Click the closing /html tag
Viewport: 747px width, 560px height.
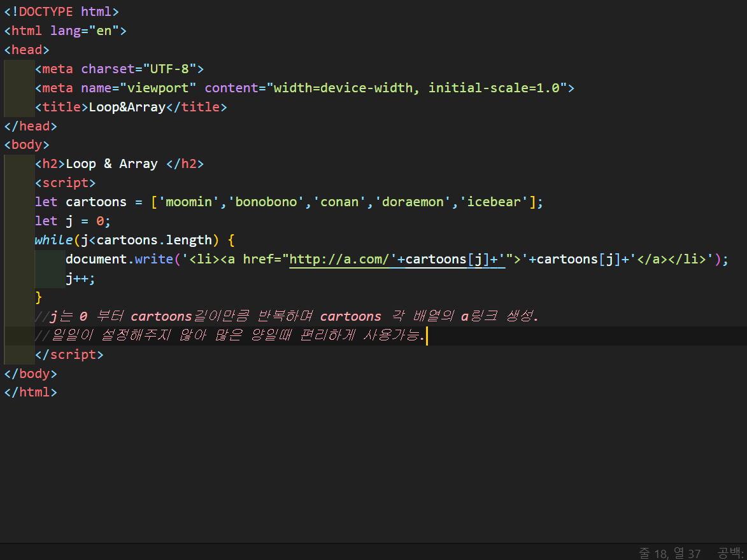tap(31, 392)
